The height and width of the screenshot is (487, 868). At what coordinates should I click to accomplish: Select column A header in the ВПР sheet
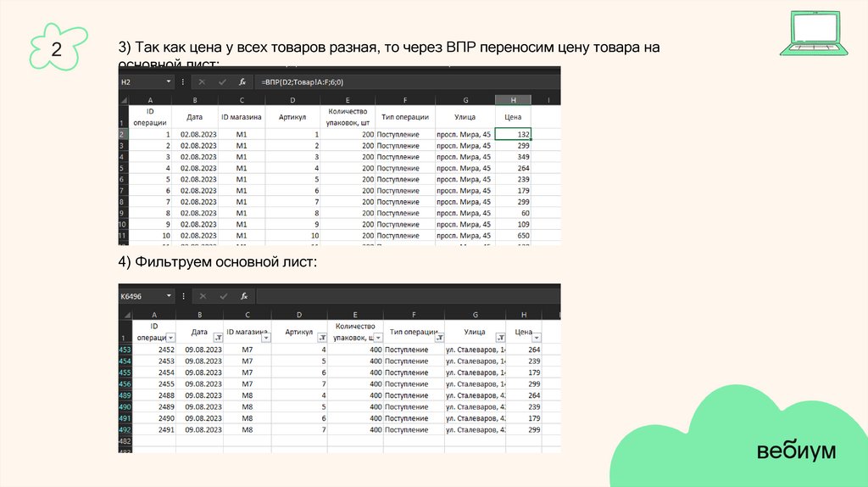[x=150, y=100]
